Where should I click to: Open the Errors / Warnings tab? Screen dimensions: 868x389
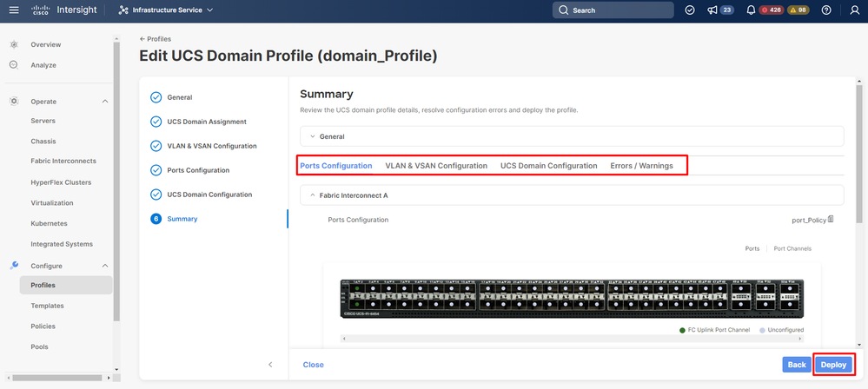click(641, 166)
